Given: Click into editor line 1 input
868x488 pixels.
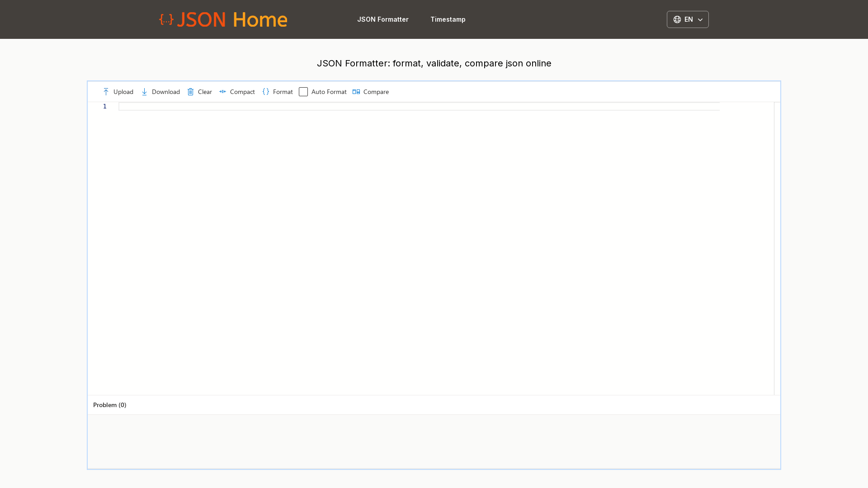Looking at the screenshot, I should click(x=419, y=107).
